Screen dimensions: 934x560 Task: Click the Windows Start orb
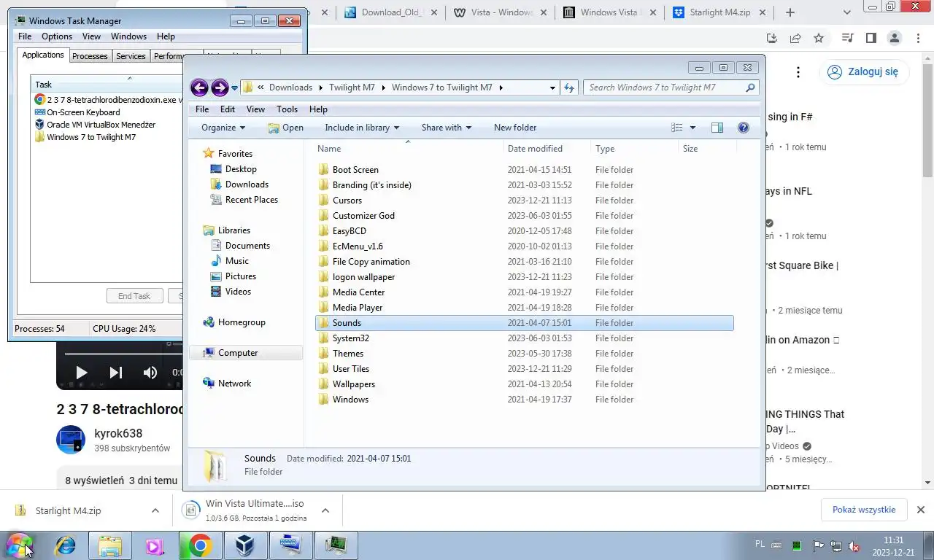click(x=20, y=545)
